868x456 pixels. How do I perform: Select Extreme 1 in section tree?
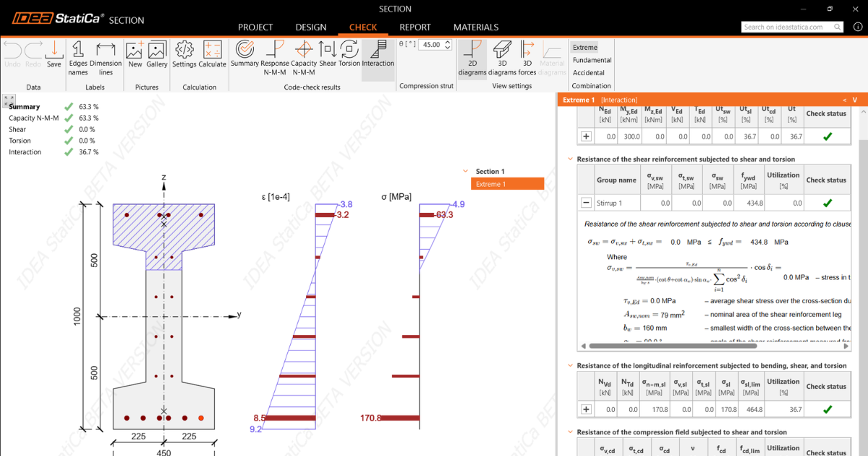pos(507,184)
